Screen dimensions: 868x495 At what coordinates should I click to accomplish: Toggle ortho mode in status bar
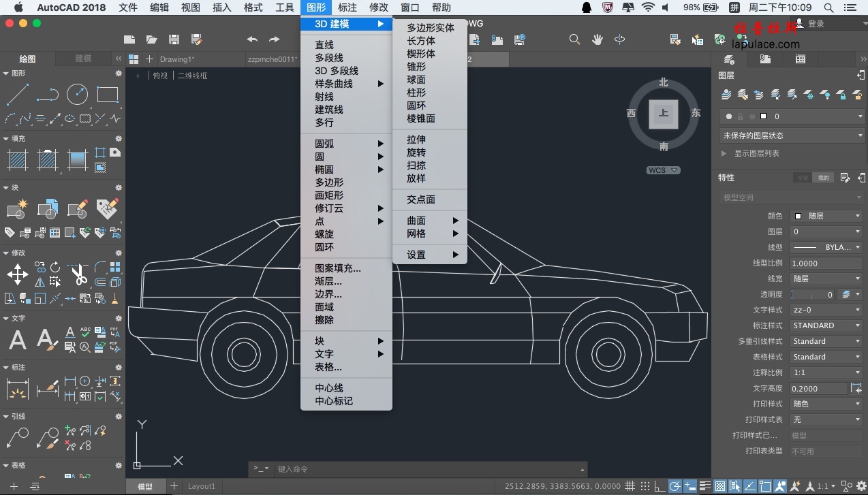click(x=660, y=486)
